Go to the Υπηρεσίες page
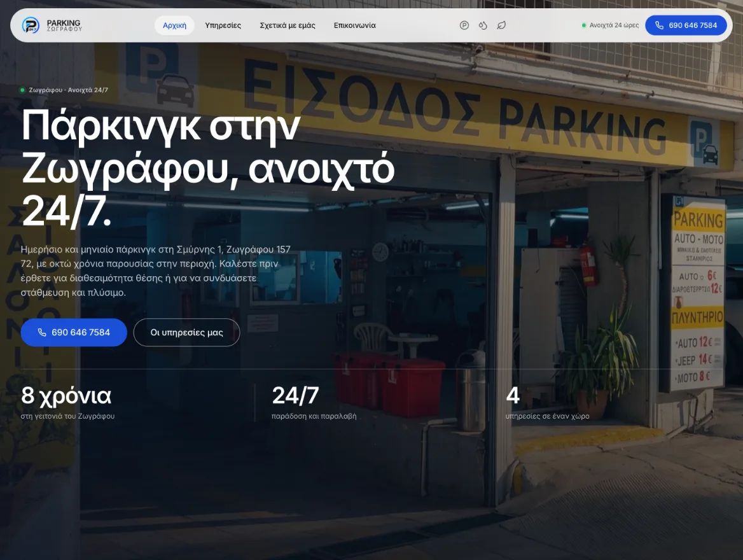The image size is (743, 560). pyautogui.click(x=223, y=25)
